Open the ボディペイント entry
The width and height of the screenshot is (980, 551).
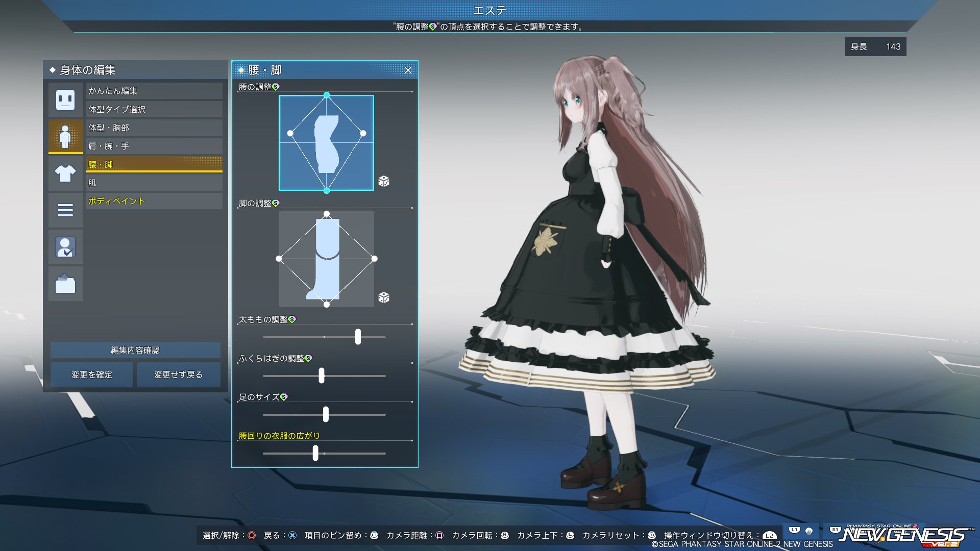[x=154, y=201]
